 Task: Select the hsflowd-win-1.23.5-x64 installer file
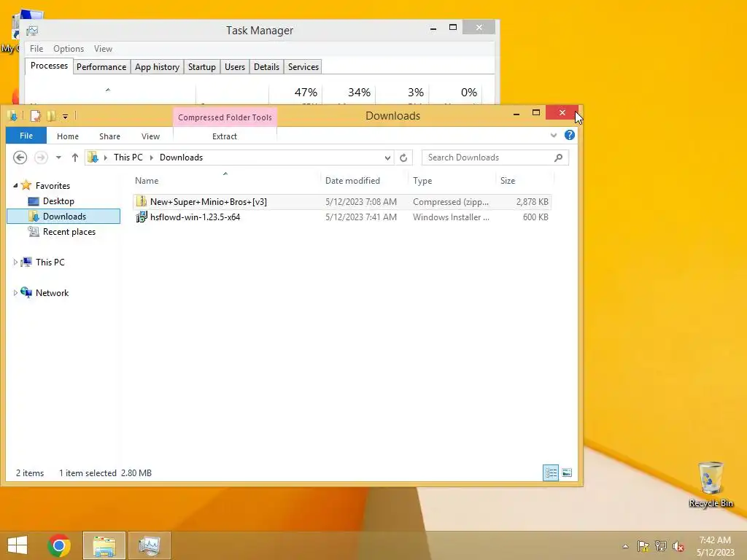341,217
